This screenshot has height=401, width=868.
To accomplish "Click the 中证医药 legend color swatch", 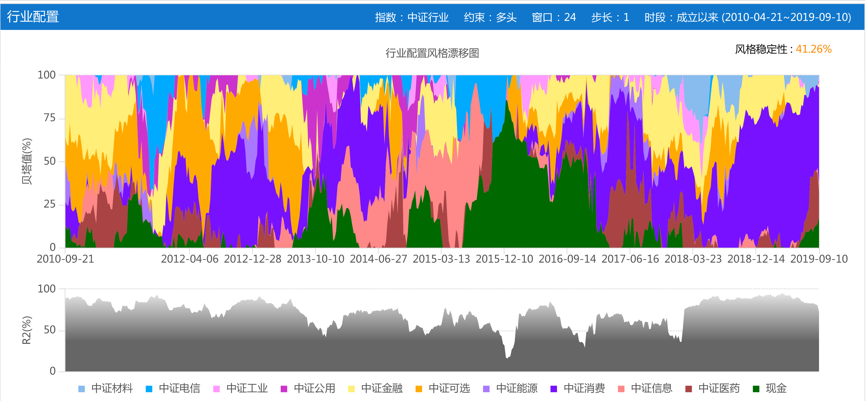I will (689, 389).
